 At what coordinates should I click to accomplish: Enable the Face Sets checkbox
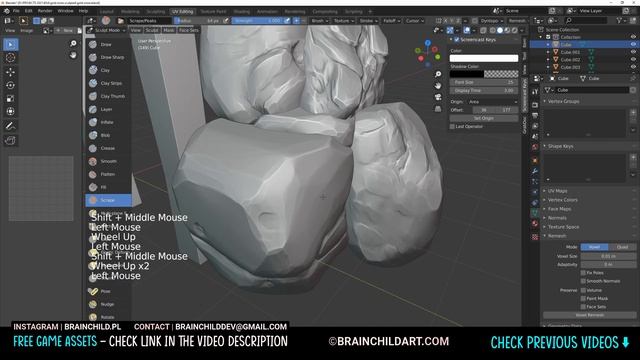point(583,307)
